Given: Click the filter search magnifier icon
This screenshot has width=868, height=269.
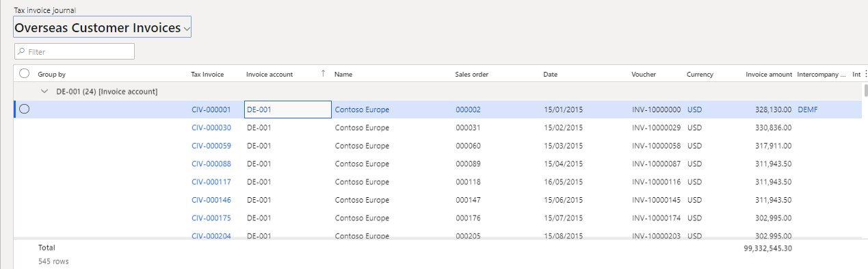Looking at the screenshot, I should 22,51.
